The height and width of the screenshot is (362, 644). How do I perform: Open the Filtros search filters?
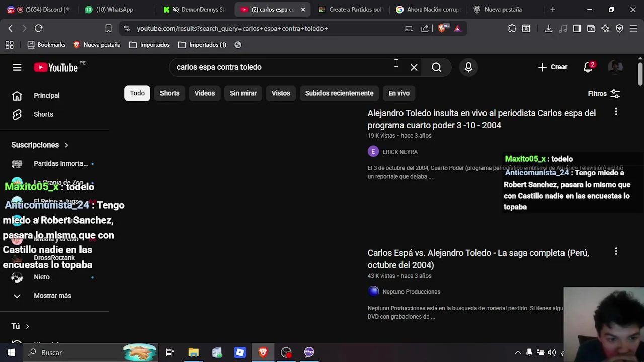click(x=604, y=93)
